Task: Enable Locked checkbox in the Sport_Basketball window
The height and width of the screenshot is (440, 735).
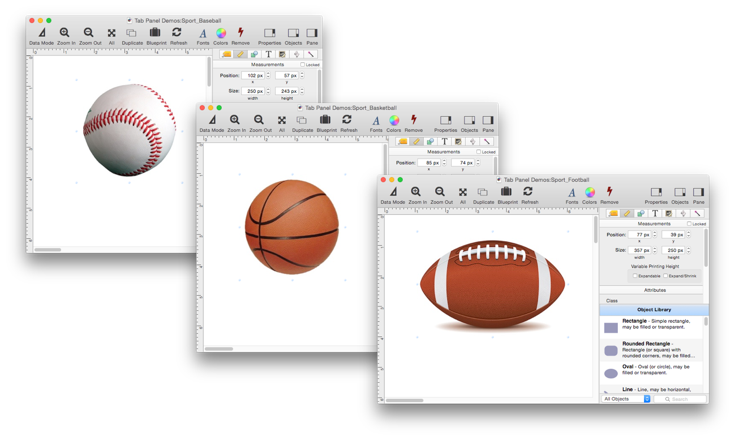Action: coord(479,152)
